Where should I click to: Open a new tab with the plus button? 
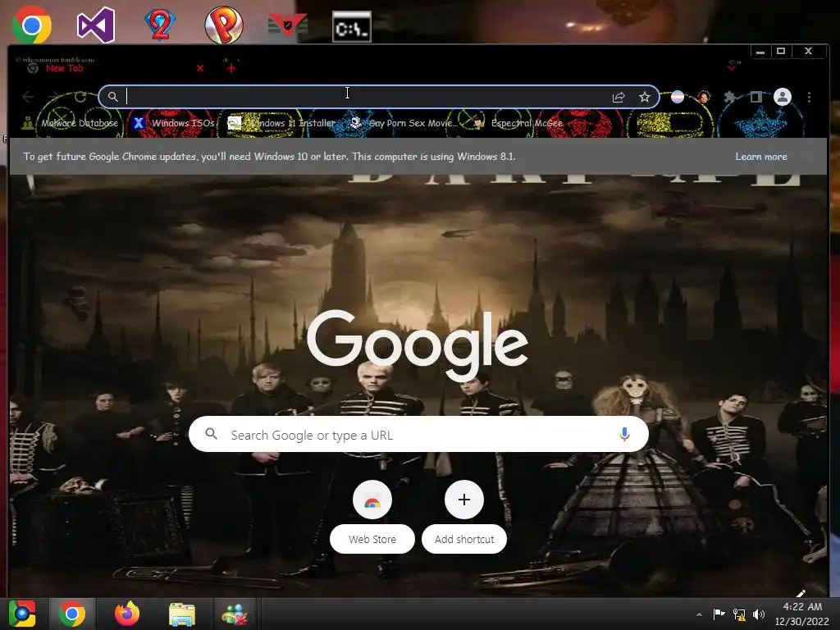231,68
